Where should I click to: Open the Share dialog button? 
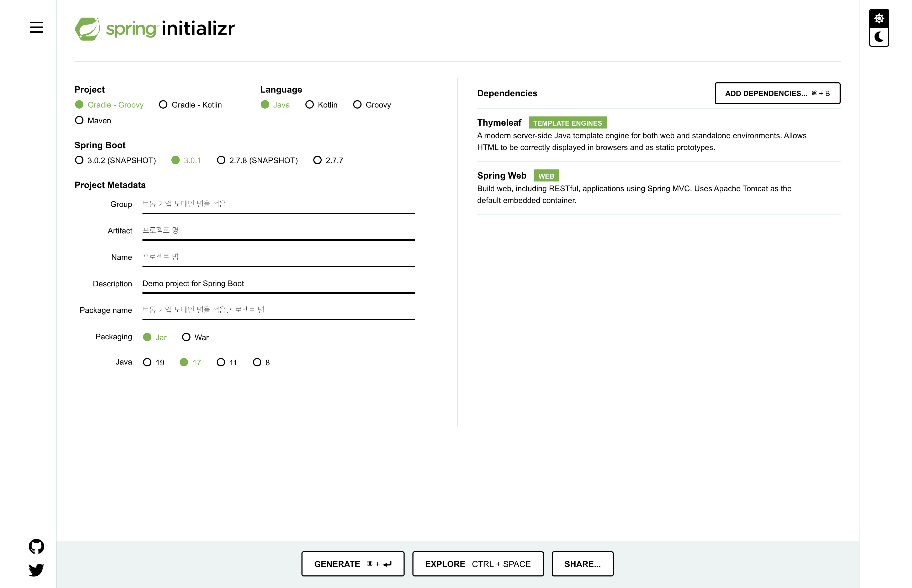582,564
